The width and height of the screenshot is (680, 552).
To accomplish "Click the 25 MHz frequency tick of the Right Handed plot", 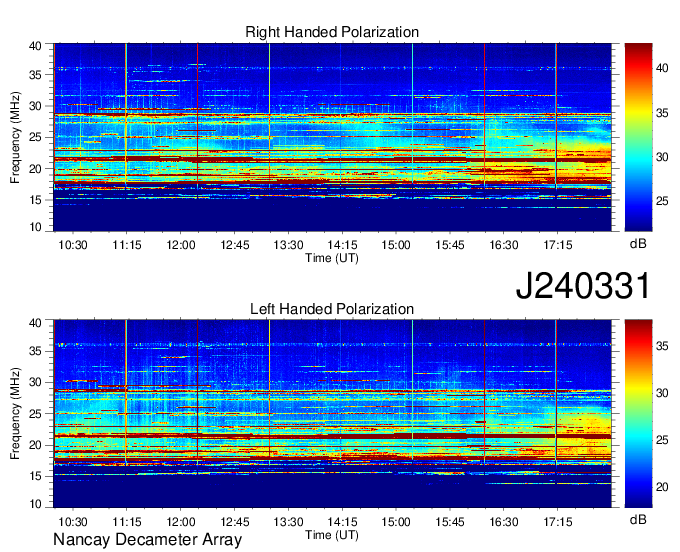I will coord(35,137).
